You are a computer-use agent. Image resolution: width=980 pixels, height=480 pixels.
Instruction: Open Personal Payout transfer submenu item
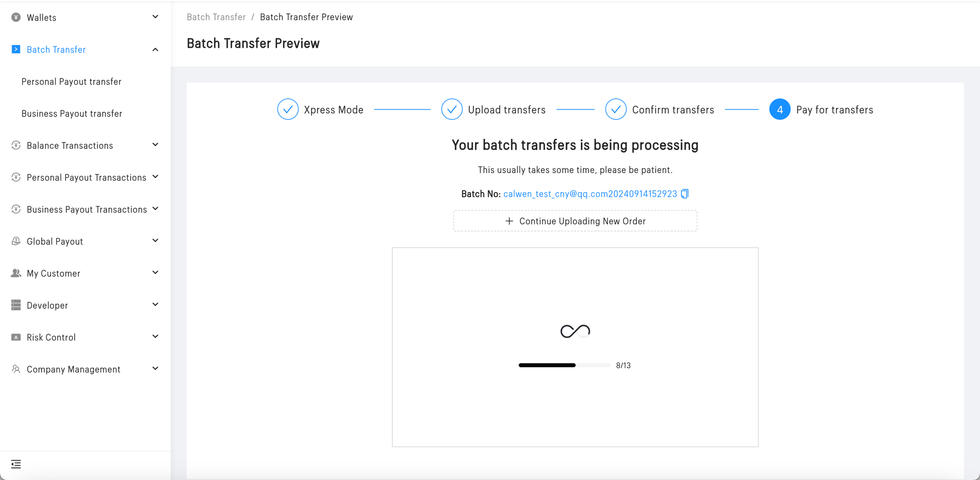(x=71, y=82)
